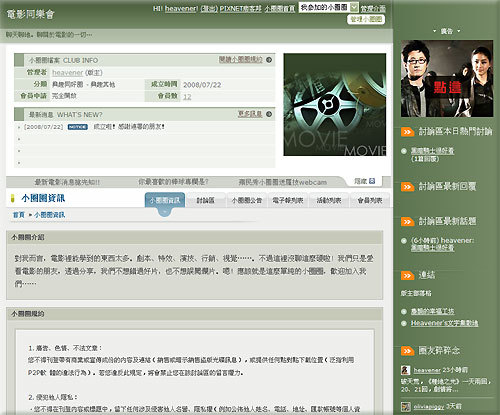The height and width of the screenshot is (415, 500).
Task: Open the 最新電影消息搶先知 promo link
Action: click(67, 182)
